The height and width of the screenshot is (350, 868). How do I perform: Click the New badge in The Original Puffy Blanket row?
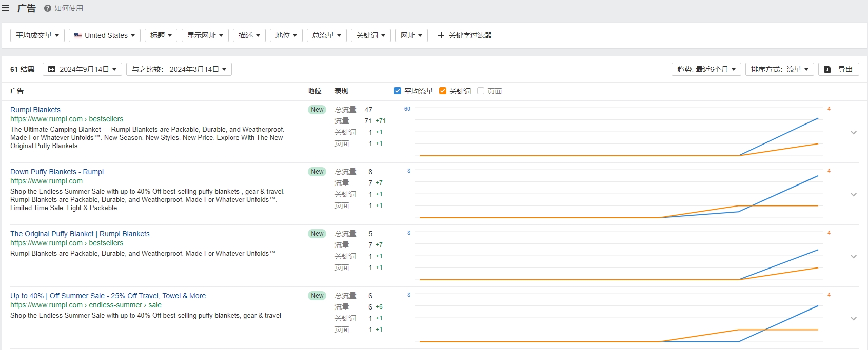pyautogui.click(x=317, y=234)
